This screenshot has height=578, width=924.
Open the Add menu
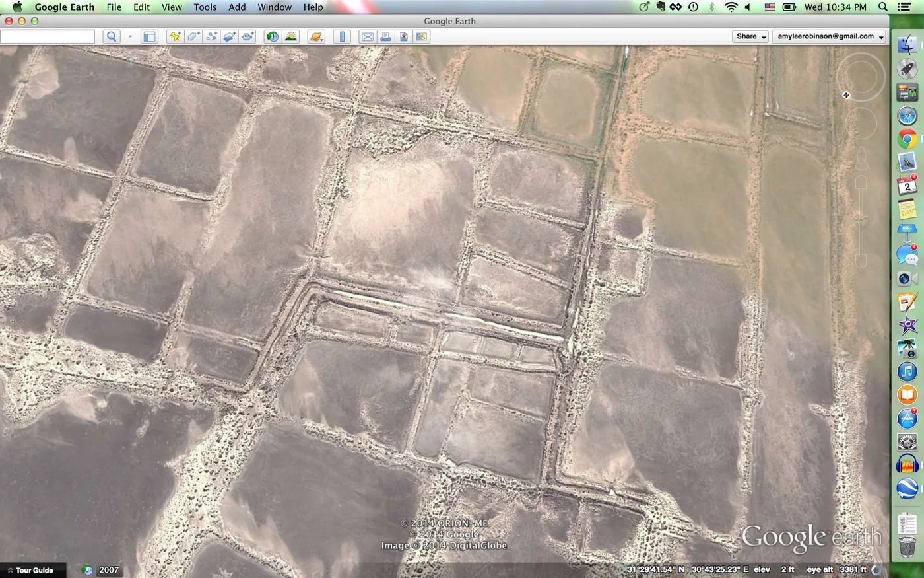coord(237,7)
